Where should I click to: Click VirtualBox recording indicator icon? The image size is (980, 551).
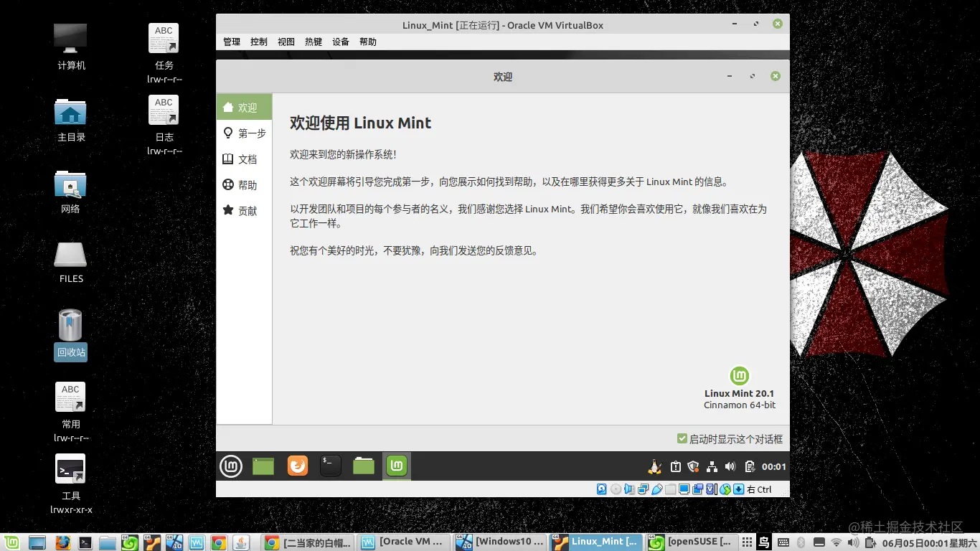pyautogui.click(x=697, y=489)
